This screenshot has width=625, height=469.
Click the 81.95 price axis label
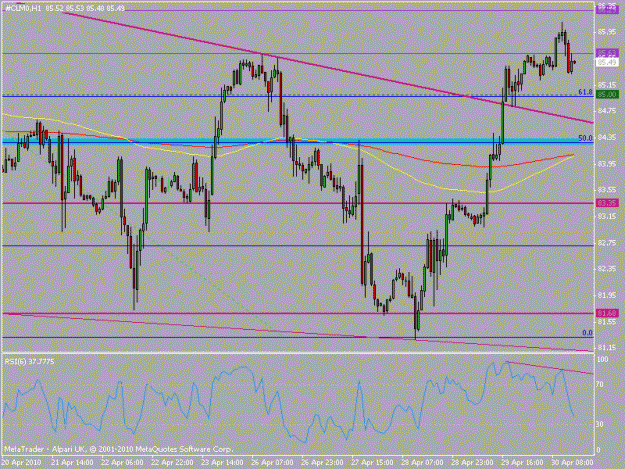pyautogui.click(x=607, y=295)
